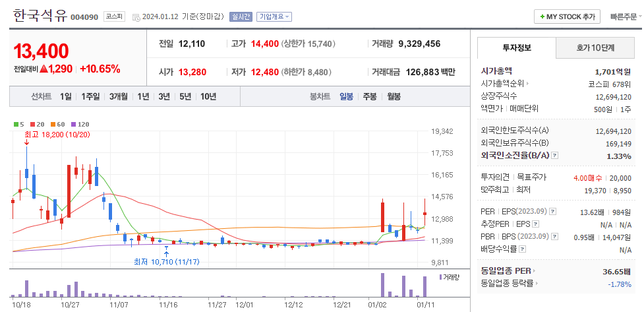Switch to the 투자정보 tab

(517, 47)
